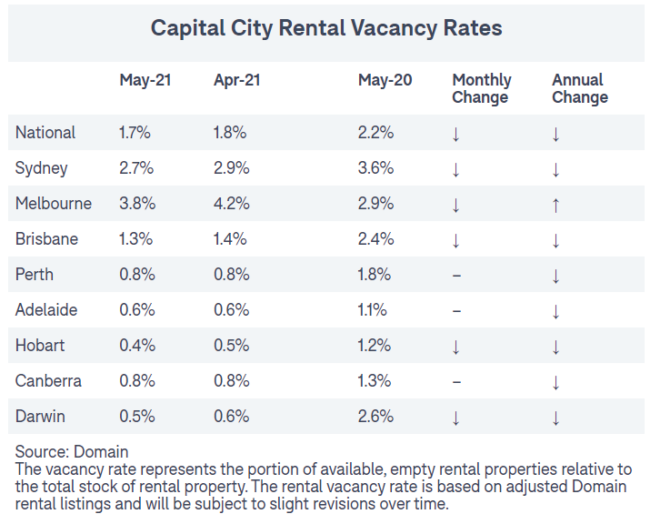
Task: Click Sydney's May-21 value of 2.7%
Action: pos(136,169)
